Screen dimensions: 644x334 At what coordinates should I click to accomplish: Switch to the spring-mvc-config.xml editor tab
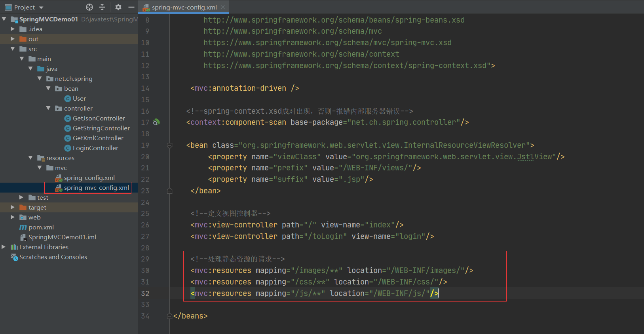click(x=184, y=7)
